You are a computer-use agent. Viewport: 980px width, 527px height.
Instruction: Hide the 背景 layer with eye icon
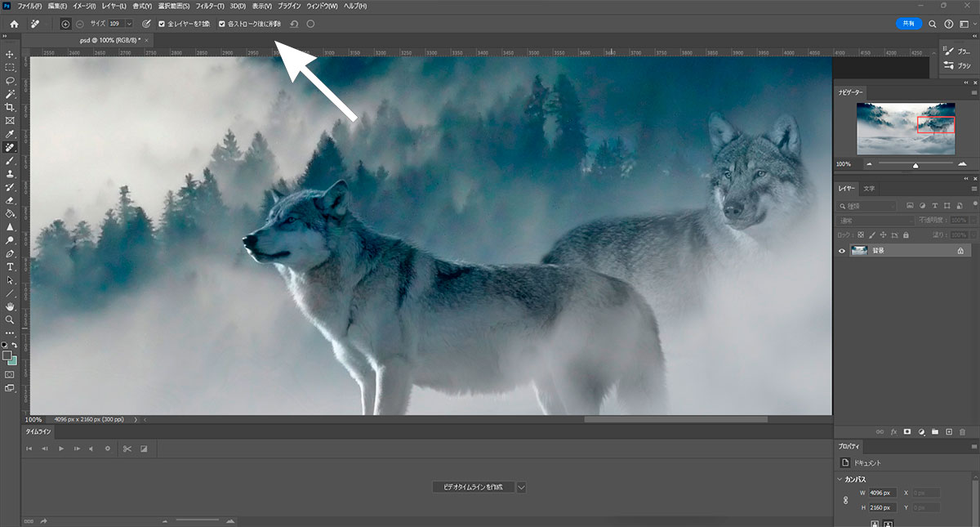pos(842,252)
